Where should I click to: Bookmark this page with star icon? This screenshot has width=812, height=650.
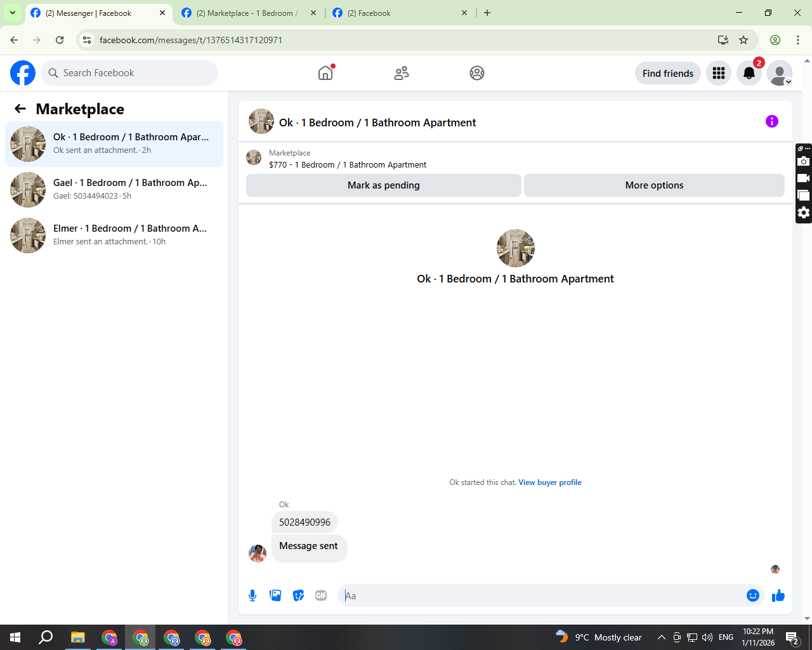click(743, 40)
